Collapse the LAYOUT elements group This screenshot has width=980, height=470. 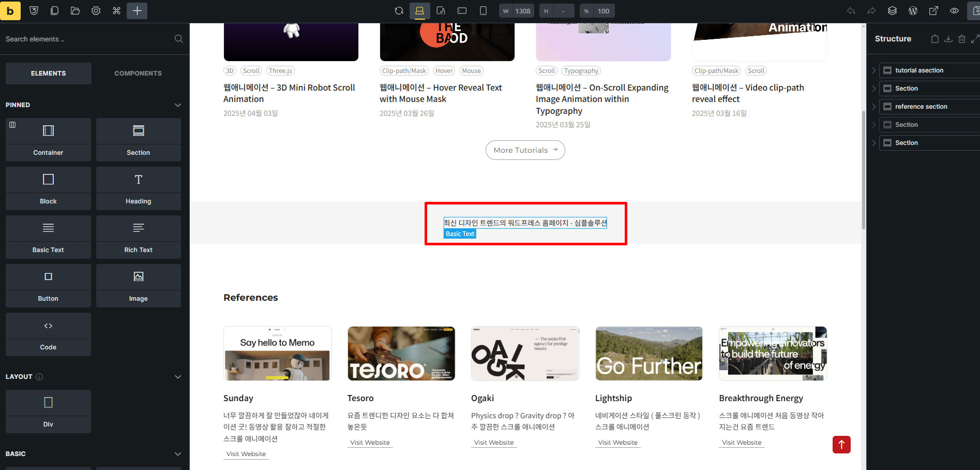point(178,377)
